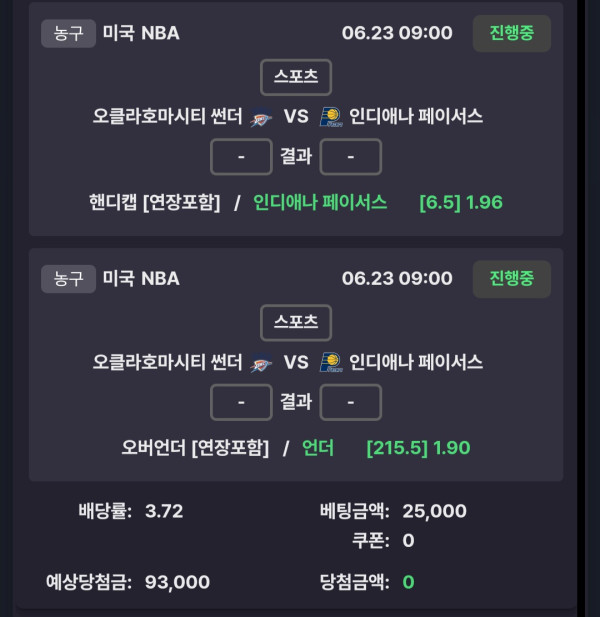Image resolution: width=600 pixels, height=617 pixels.
Task: Click the [215.5] 1.90 under odds
Action: click(x=418, y=448)
